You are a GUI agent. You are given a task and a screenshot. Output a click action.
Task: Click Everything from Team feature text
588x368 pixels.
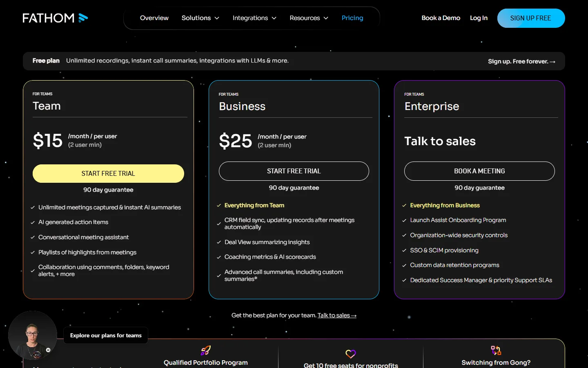point(254,205)
